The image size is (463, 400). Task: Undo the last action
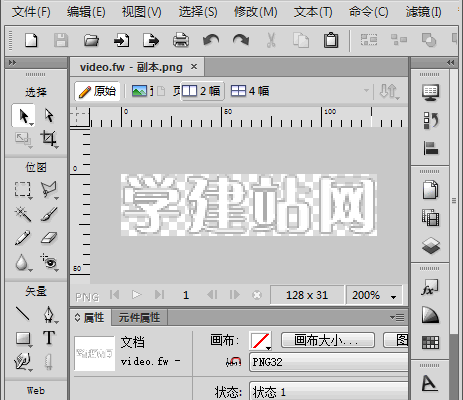point(211,40)
